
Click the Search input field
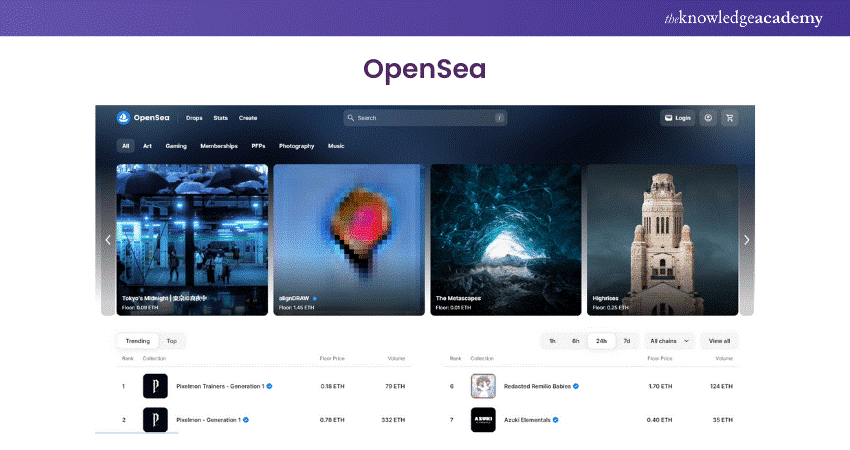click(x=425, y=118)
